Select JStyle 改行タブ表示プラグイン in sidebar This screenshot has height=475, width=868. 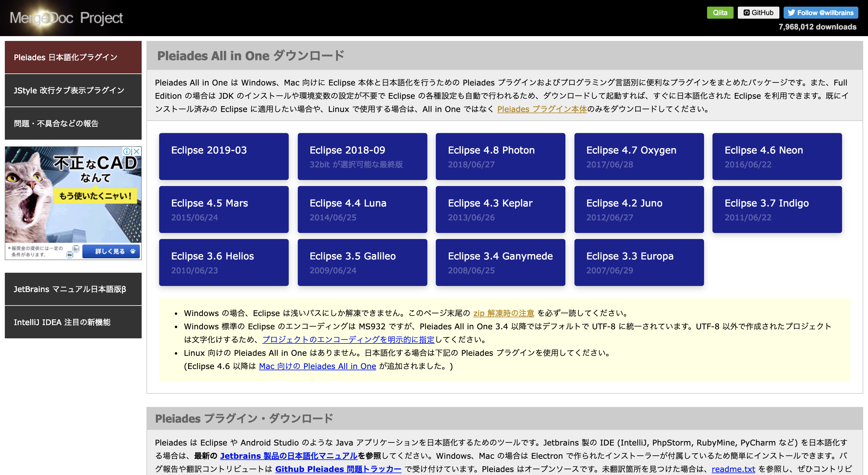(73, 90)
